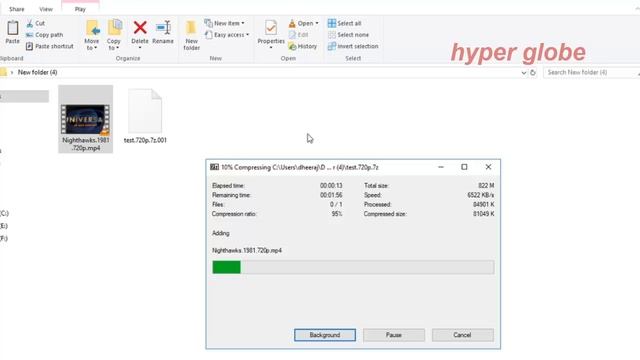Expand the address bar history dropdown
The width and height of the screenshot is (640, 360).
pos(524,73)
